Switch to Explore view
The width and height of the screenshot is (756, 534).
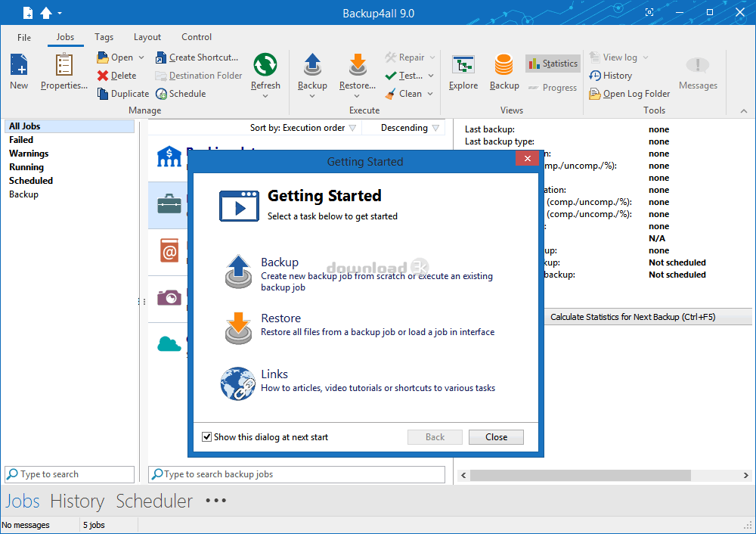point(463,71)
